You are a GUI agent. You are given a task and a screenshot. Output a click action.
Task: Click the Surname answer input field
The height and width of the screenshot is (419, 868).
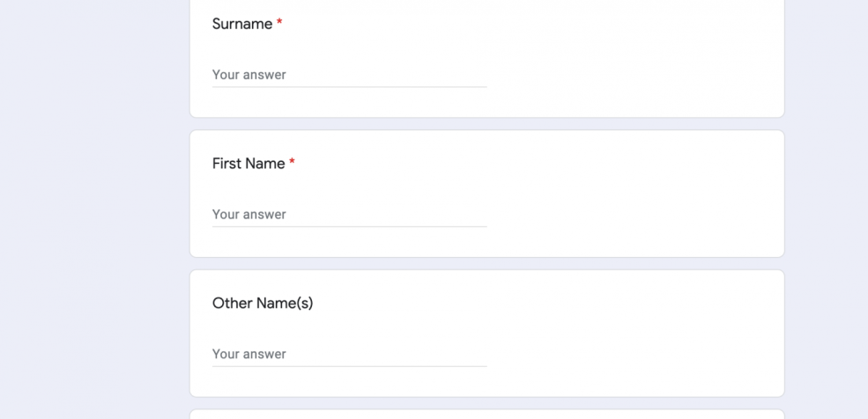click(x=349, y=75)
